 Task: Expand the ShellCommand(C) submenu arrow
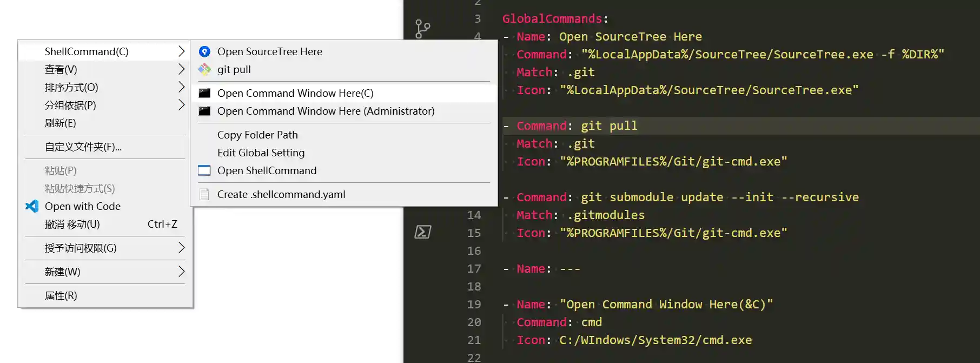pyautogui.click(x=182, y=51)
